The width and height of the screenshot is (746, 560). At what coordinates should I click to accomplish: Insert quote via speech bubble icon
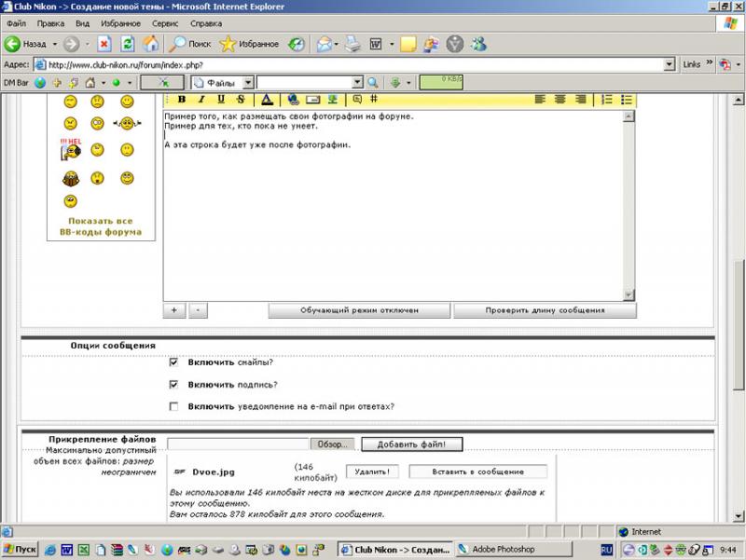pyautogui.click(x=357, y=99)
